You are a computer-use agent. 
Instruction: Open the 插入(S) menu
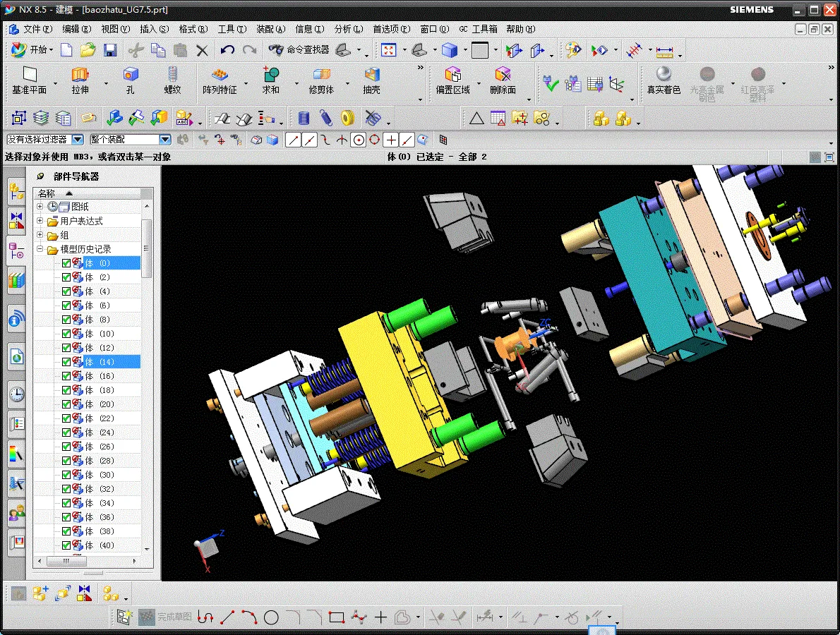coord(155,29)
